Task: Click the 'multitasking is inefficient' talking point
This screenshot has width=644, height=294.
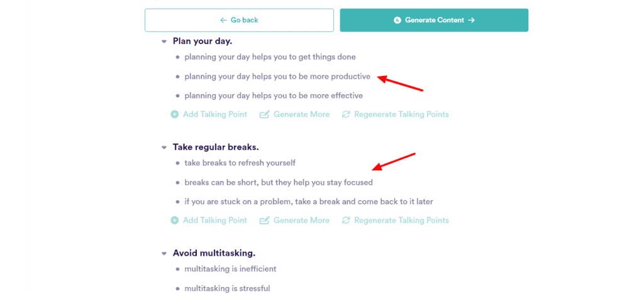Action: point(230,269)
